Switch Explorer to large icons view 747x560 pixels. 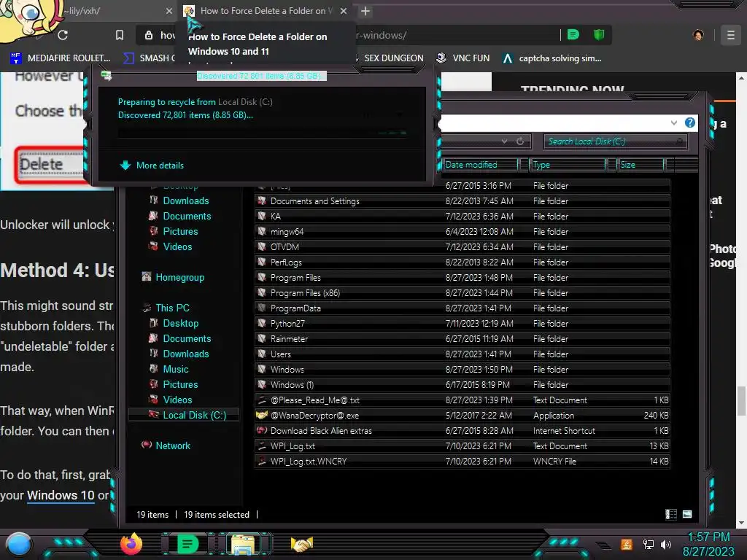point(687,514)
